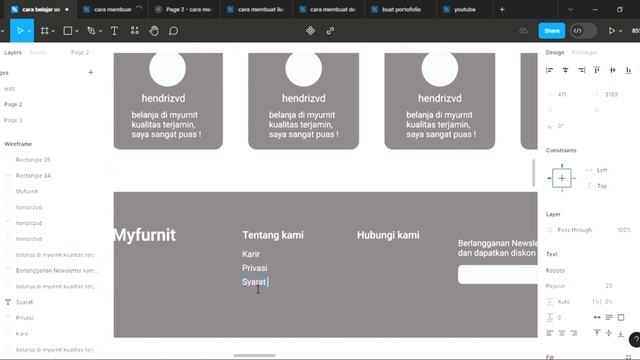Click the Create link icon
Viewport: 640px width, 360px height.
click(330, 31)
